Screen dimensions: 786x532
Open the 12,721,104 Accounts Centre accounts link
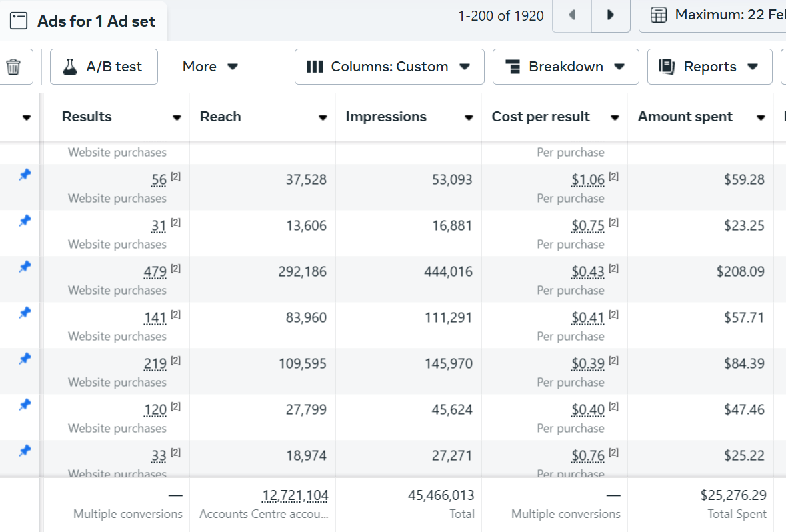pyautogui.click(x=295, y=495)
